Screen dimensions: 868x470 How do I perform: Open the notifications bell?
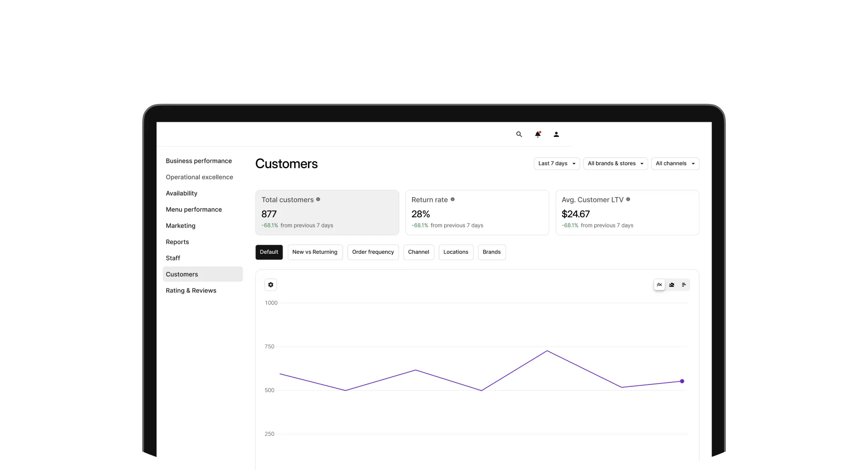coord(538,134)
